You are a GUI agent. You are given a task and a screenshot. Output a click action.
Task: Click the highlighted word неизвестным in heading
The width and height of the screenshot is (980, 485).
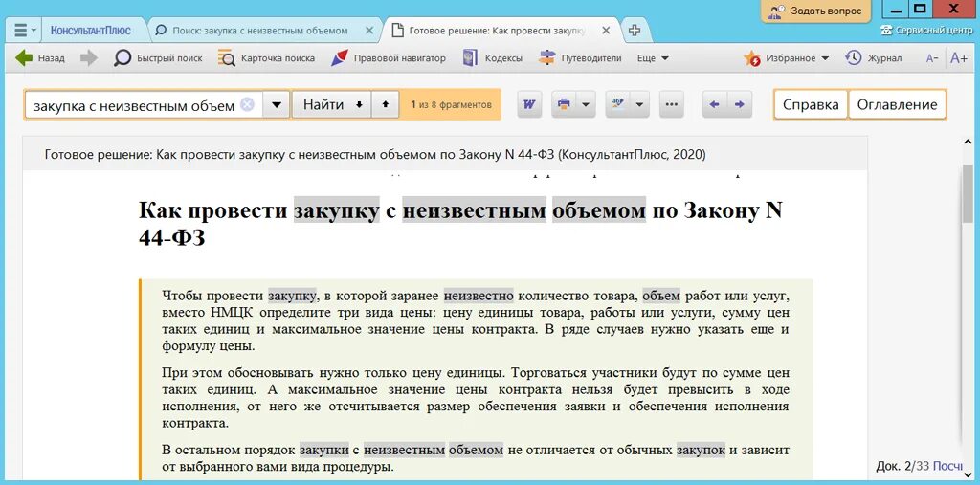[474, 210]
